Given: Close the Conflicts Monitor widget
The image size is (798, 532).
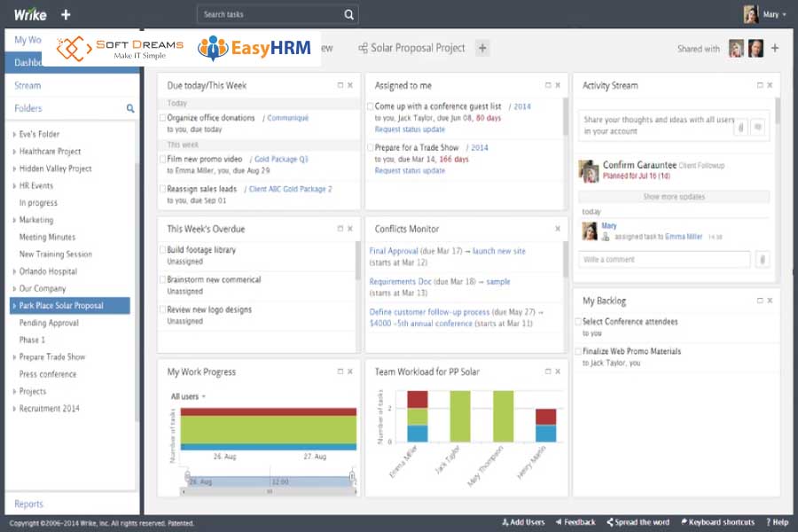Looking at the screenshot, I should point(558,229).
